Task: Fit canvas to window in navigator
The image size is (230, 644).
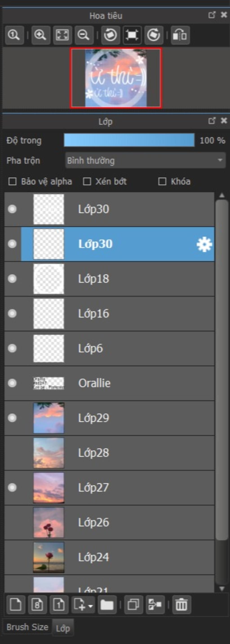Action: 62,35
